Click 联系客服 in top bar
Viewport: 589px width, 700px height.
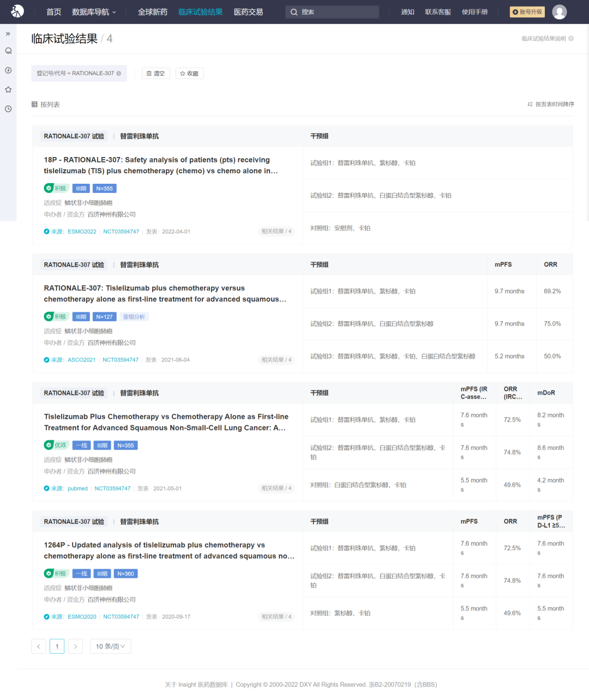pyautogui.click(x=438, y=12)
